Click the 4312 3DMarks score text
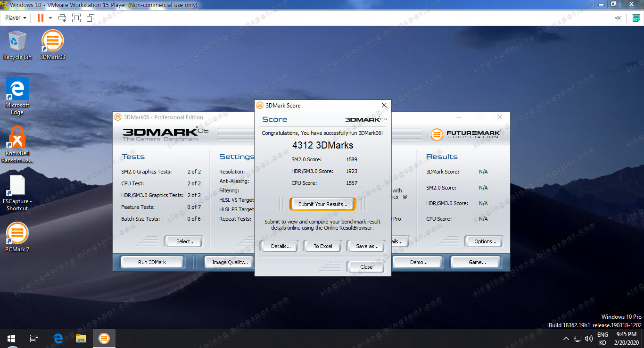This screenshot has width=644, height=348. click(x=322, y=145)
